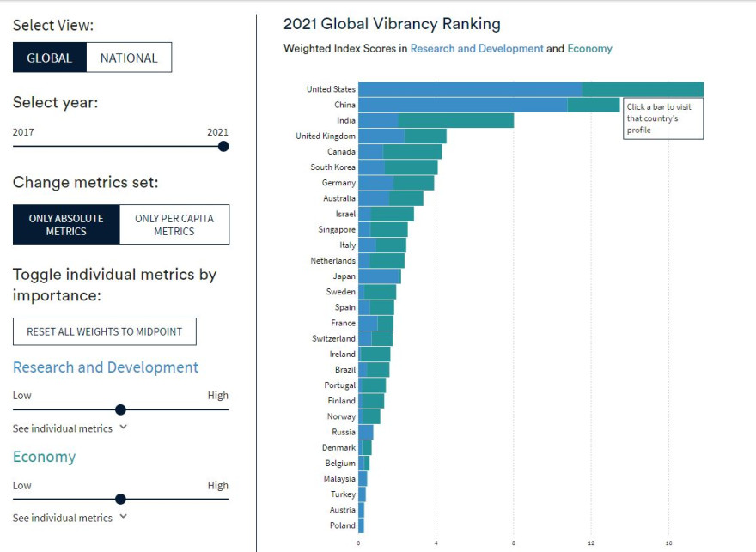756x552 pixels.
Task: Select the GLOBAL view button
Action: coord(50,58)
